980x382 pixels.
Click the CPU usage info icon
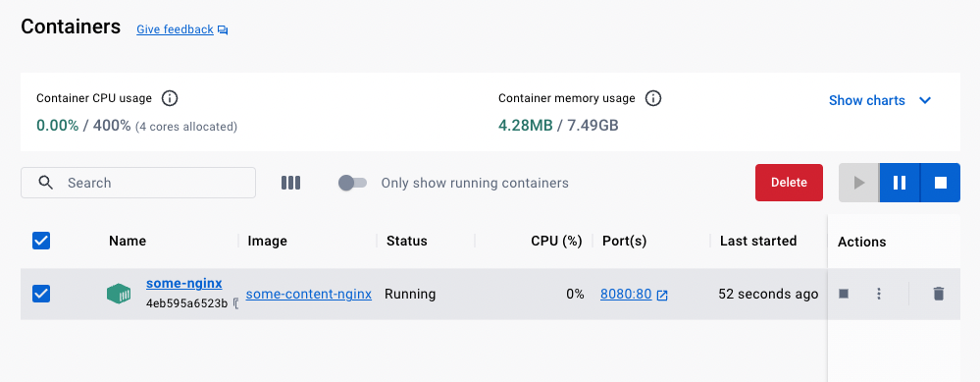(x=170, y=98)
